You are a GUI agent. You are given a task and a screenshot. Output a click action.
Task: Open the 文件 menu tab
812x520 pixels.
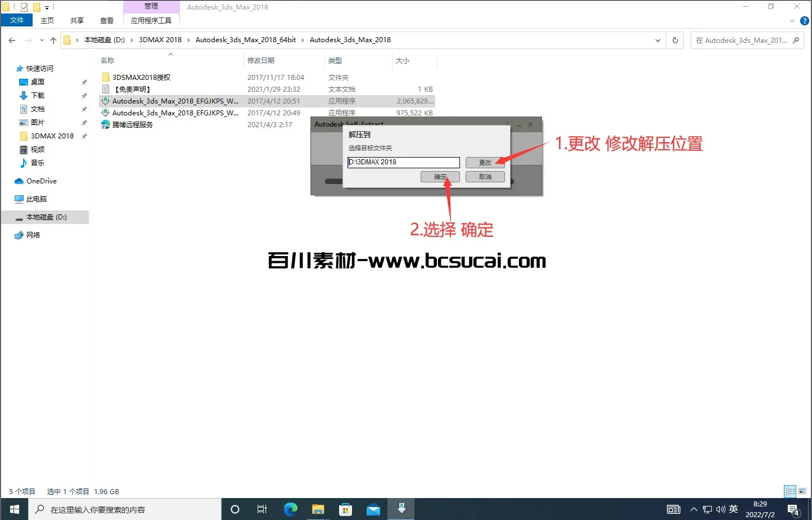pyautogui.click(x=17, y=20)
